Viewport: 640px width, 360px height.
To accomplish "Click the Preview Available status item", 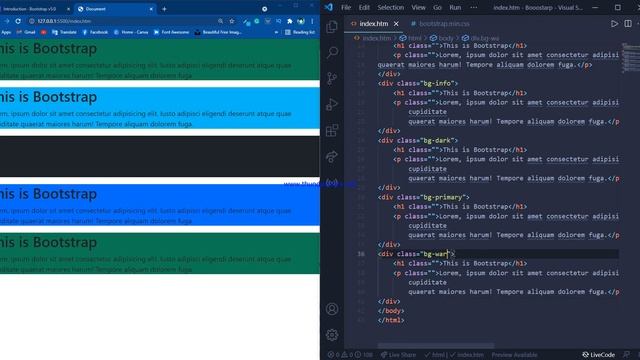I will click(x=514, y=355).
